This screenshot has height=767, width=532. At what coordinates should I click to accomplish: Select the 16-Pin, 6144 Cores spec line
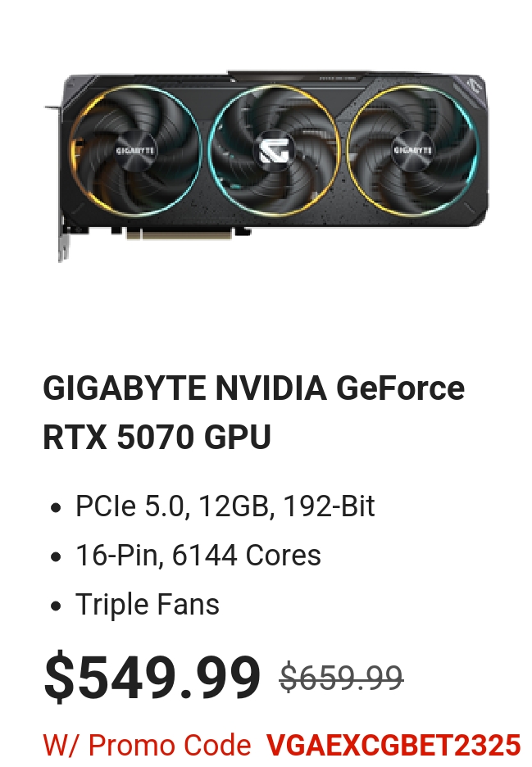click(198, 555)
